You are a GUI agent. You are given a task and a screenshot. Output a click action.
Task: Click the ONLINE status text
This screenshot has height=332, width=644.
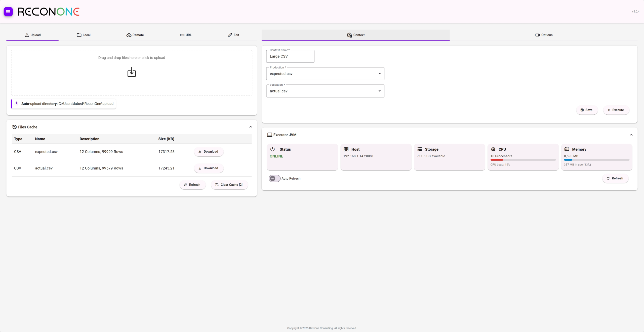tap(276, 156)
